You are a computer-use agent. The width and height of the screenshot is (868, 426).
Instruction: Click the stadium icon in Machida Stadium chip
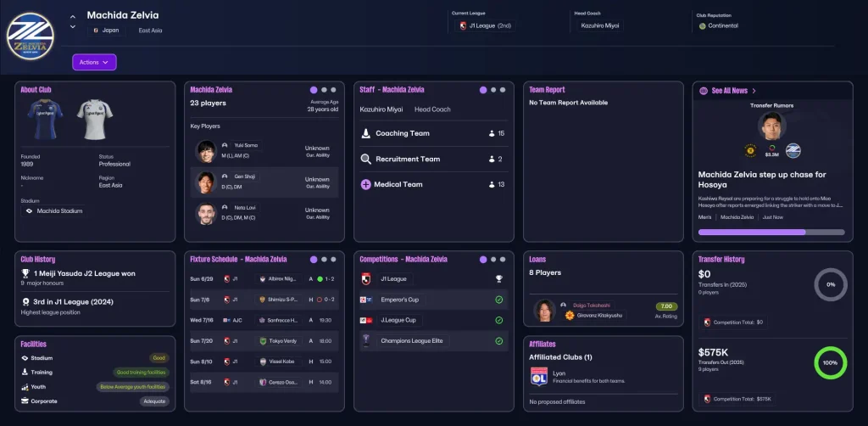tap(30, 211)
